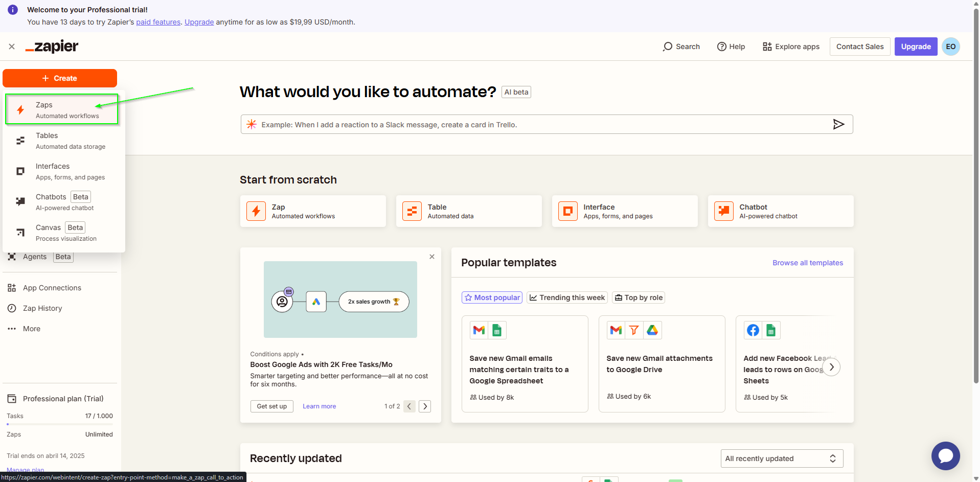Click the Upgrade link in the banner
Viewport: 980px width, 482px height.
tap(199, 22)
